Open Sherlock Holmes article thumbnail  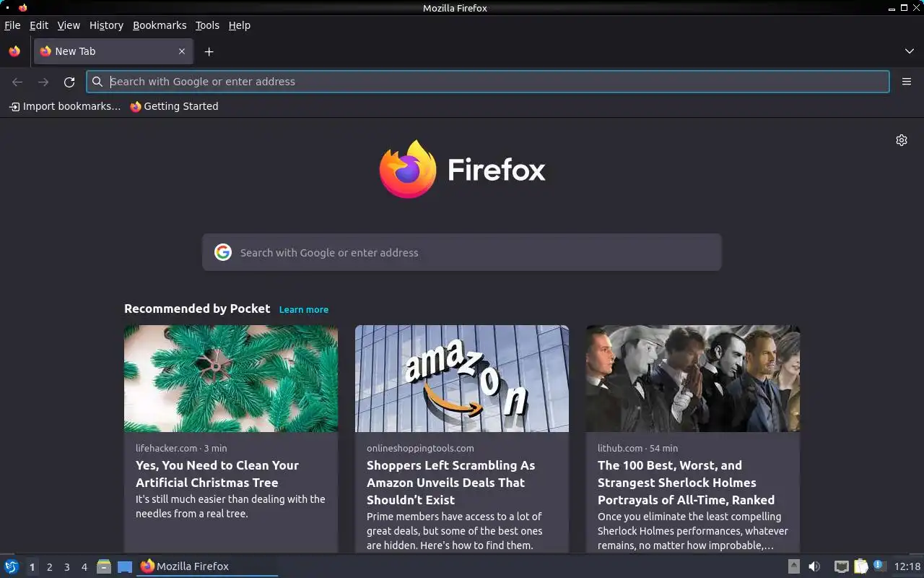pyautogui.click(x=693, y=379)
